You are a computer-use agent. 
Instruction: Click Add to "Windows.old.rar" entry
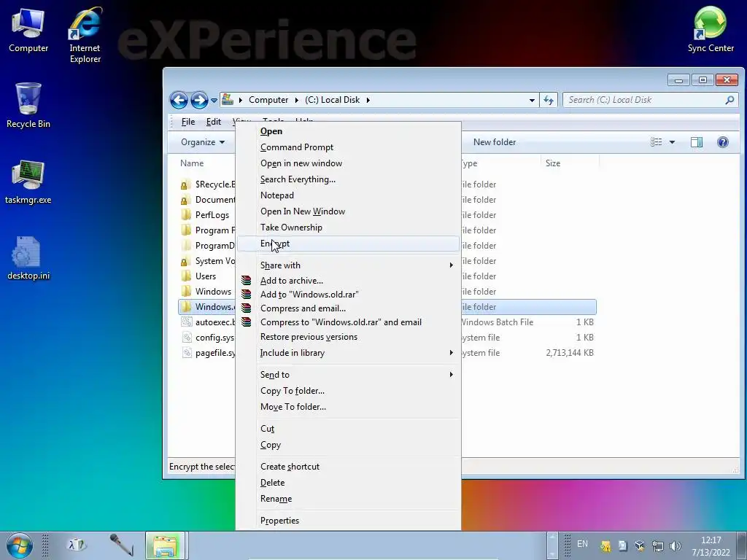coord(348,295)
